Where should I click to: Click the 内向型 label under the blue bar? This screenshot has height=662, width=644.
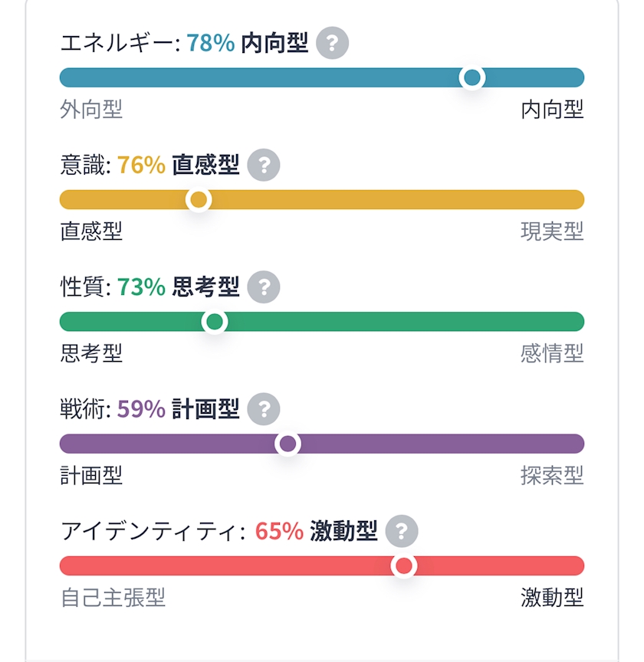click(552, 110)
